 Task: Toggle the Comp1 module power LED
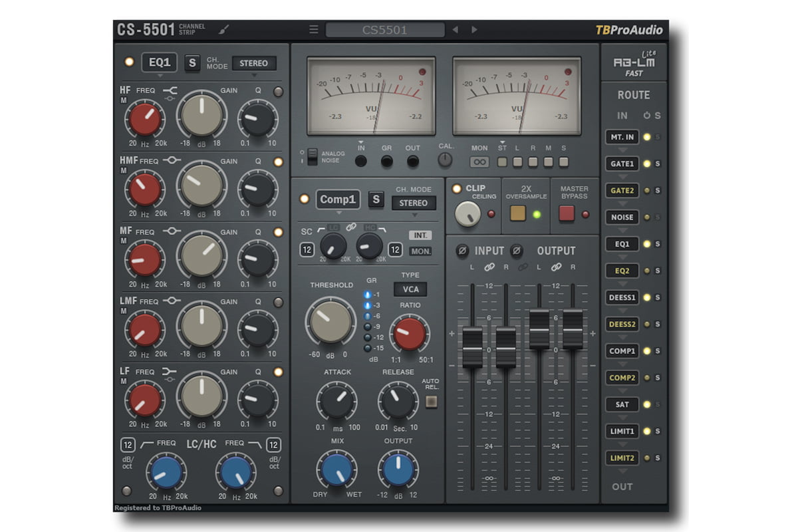(x=305, y=198)
